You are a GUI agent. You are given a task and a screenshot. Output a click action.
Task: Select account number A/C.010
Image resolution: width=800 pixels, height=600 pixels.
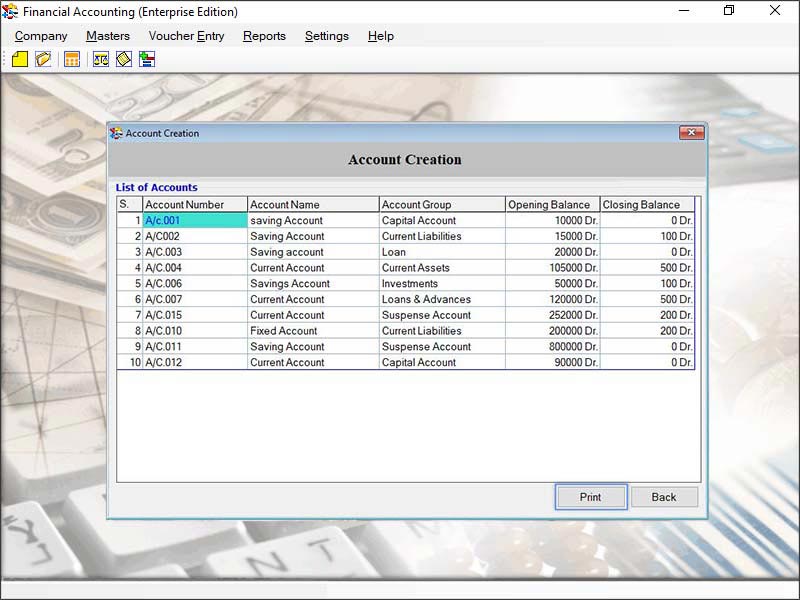[x=195, y=331]
